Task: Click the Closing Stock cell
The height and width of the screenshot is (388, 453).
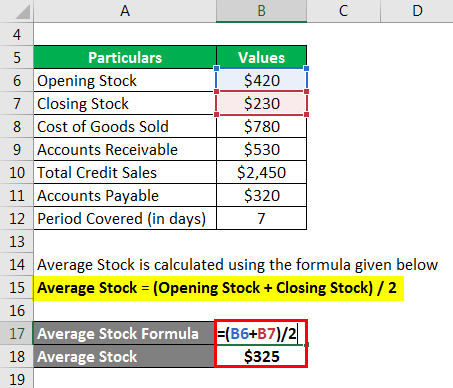Action: [125, 103]
